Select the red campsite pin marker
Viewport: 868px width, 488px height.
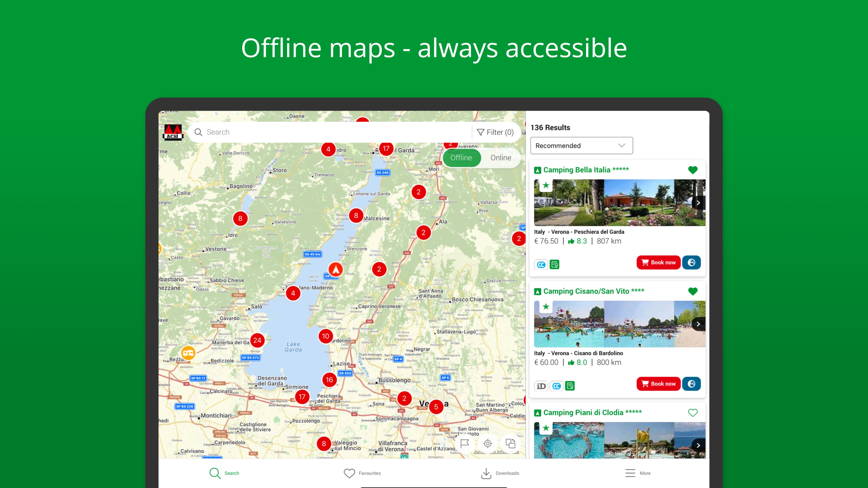335,270
